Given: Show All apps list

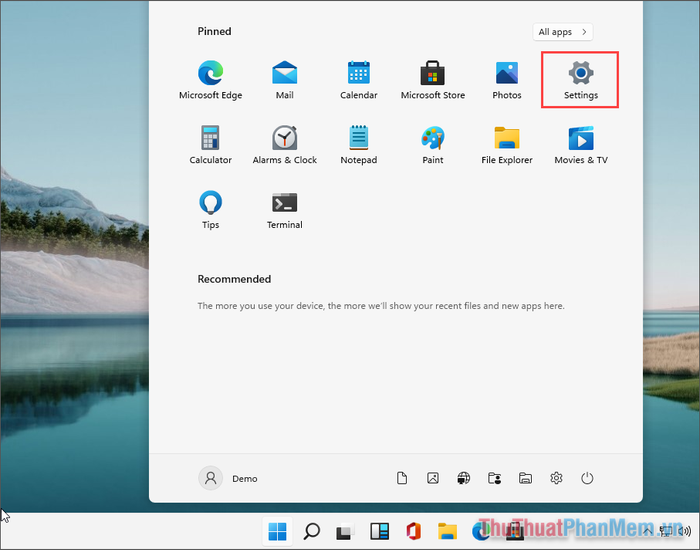Looking at the screenshot, I should 562,32.
